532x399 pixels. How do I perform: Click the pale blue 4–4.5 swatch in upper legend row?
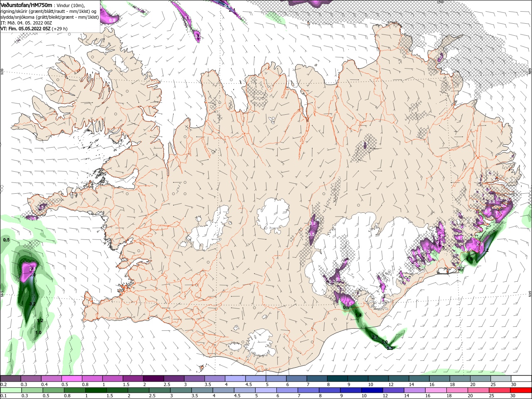pyautogui.click(x=235, y=379)
